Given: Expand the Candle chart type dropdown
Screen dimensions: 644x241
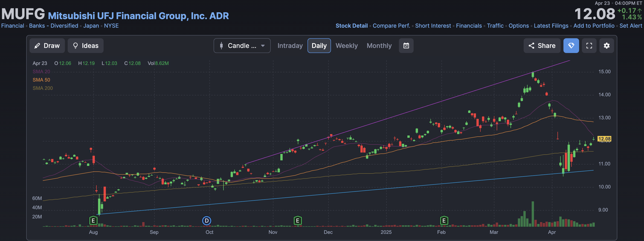Looking at the screenshot, I should pos(242,46).
